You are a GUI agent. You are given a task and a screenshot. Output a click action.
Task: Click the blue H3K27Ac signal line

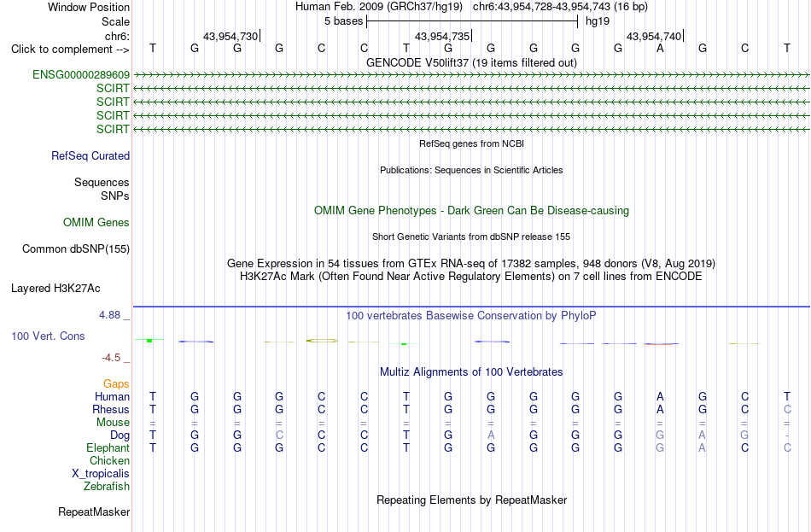pyautogui.click(x=471, y=307)
